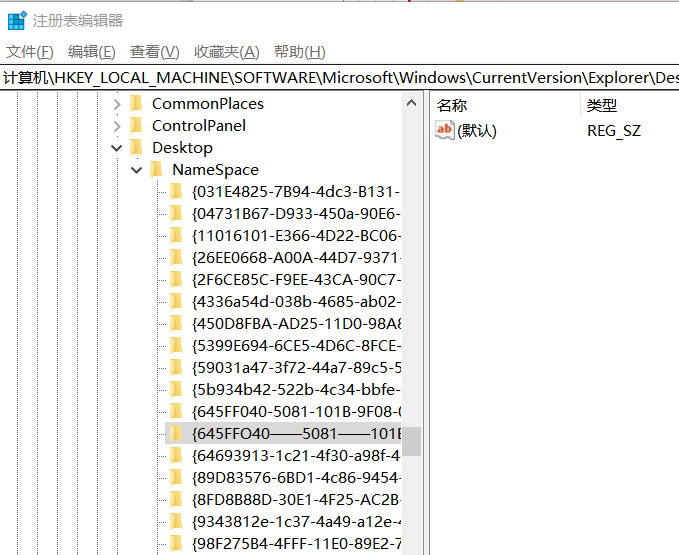Click the CommonPlaces folder icon
The width and height of the screenshot is (679, 555).
pos(136,103)
